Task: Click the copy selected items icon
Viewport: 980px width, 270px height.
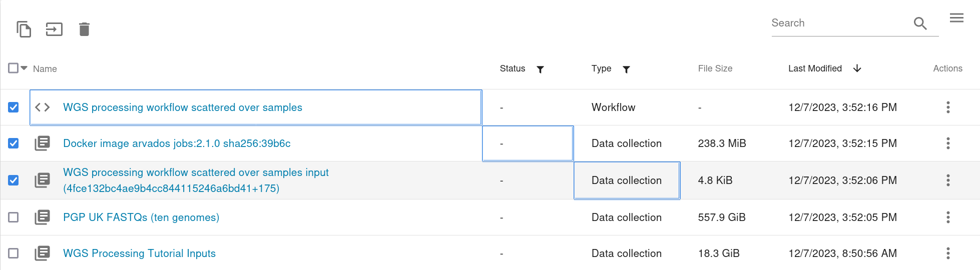Action: tap(24, 29)
